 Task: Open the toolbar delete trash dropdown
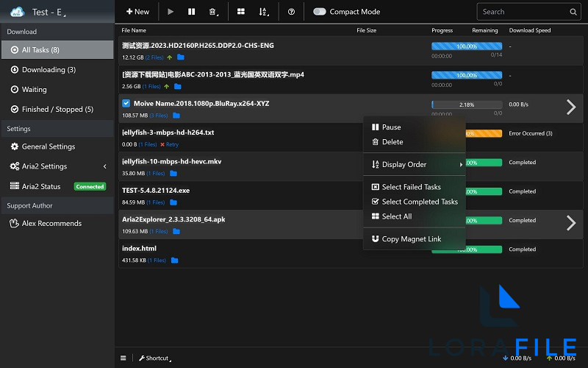click(x=213, y=12)
